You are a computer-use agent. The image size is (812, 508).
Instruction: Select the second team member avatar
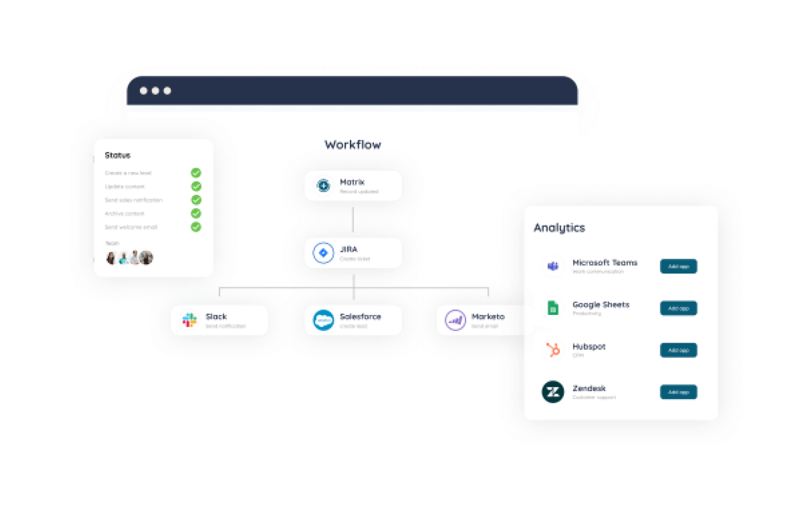point(123,258)
